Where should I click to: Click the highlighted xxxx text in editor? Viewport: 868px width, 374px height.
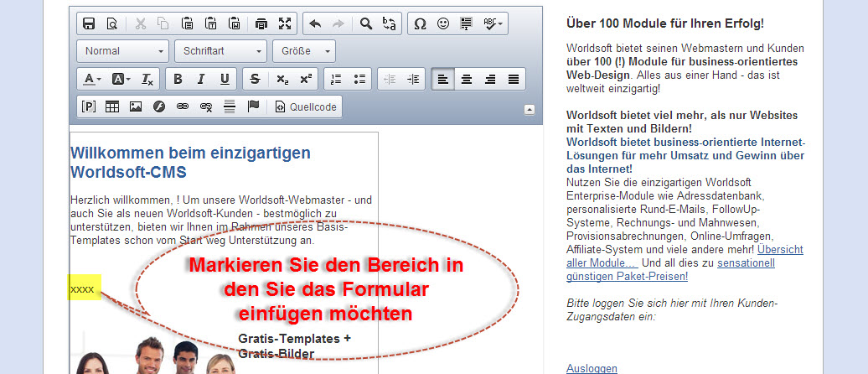click(82, 289)
